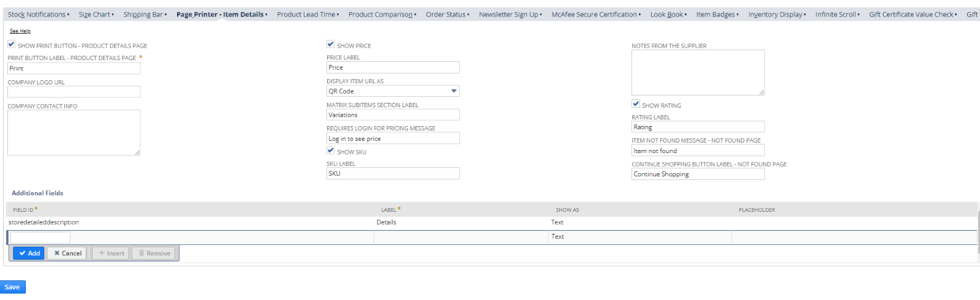
Task: Open the Display Item URL As dropdown
Action: (393, 91)
